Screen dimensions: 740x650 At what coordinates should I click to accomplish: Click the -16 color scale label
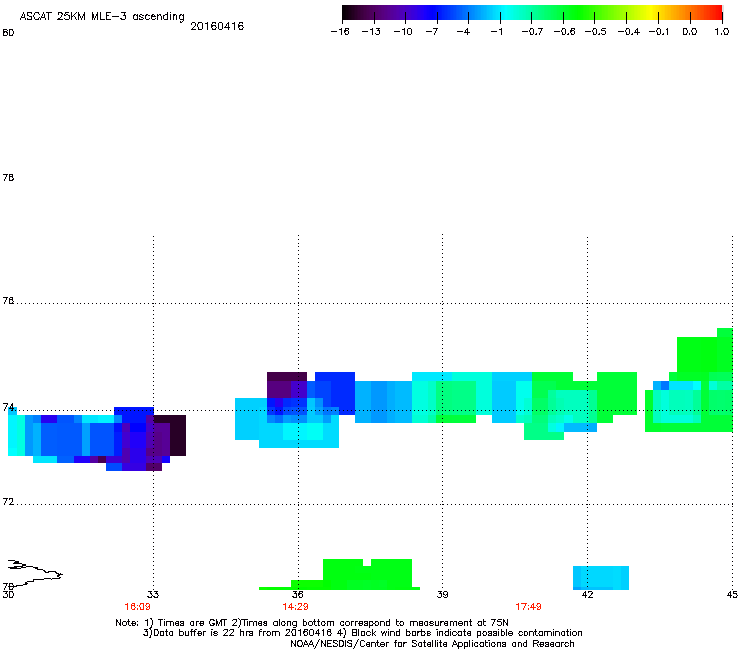[x=340, y=32]
